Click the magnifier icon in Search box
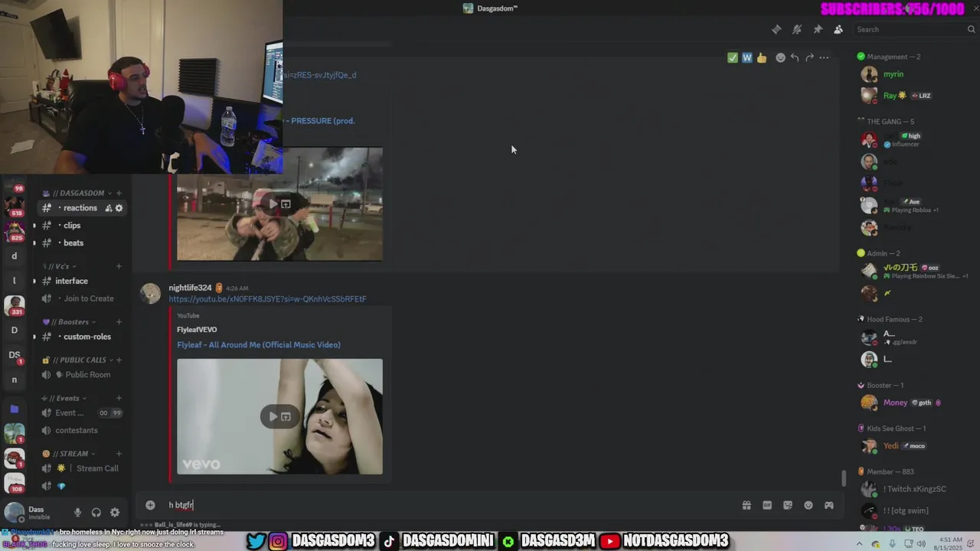The height and width of the screenshot is (551, 980). (x=971, y=29)
